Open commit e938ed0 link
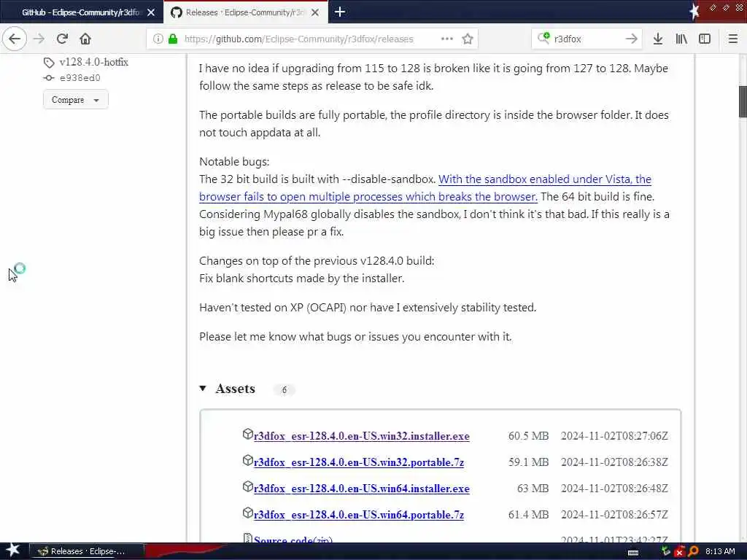Screen dimensions: 747x560 click(80, 77)
